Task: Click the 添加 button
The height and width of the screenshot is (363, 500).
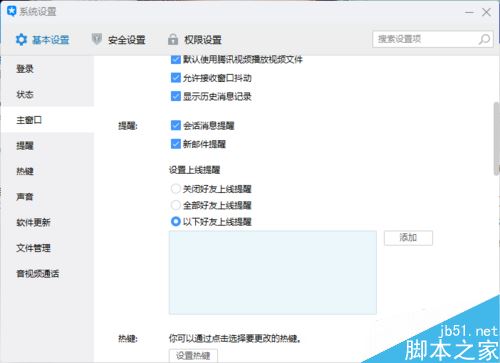Action: 408,238
